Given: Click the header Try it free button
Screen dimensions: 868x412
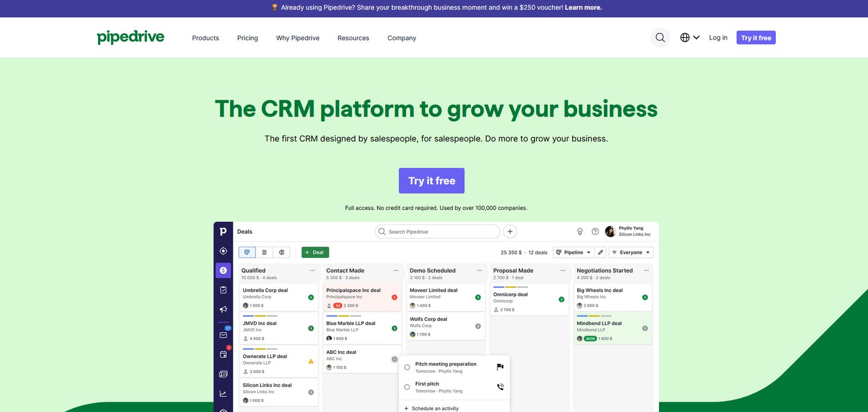Looking at the screenshot, I should point(756,37).
